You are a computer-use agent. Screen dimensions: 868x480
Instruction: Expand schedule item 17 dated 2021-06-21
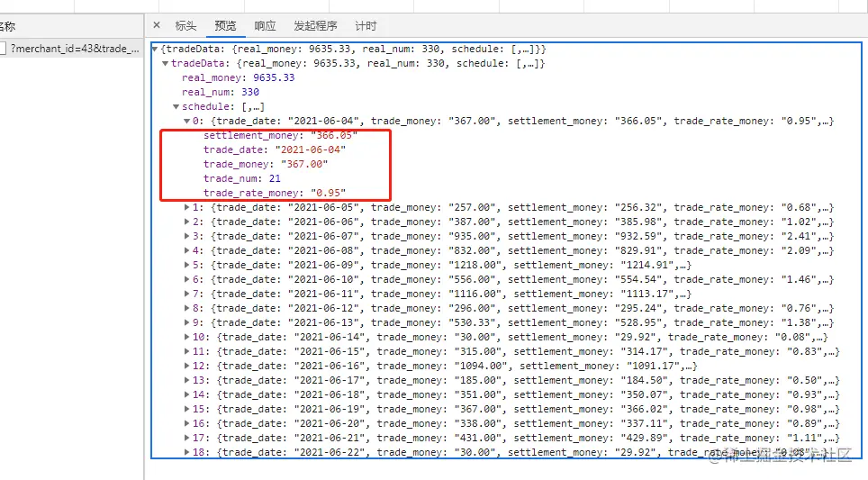187,438
